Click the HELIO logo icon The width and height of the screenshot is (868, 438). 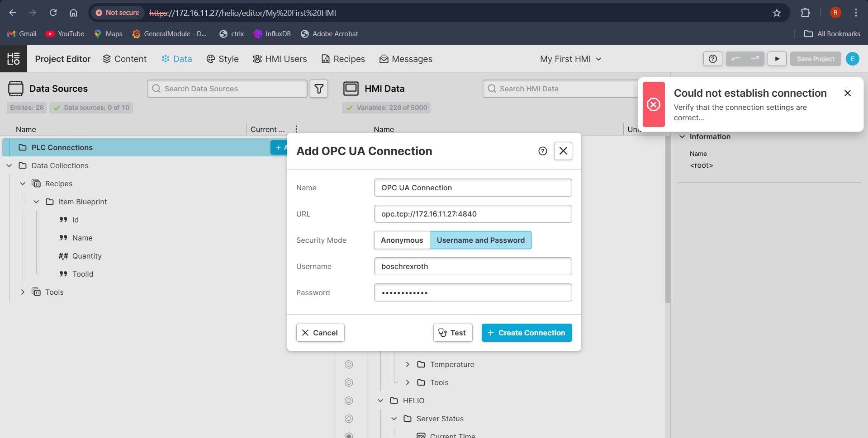click(14, 59)
